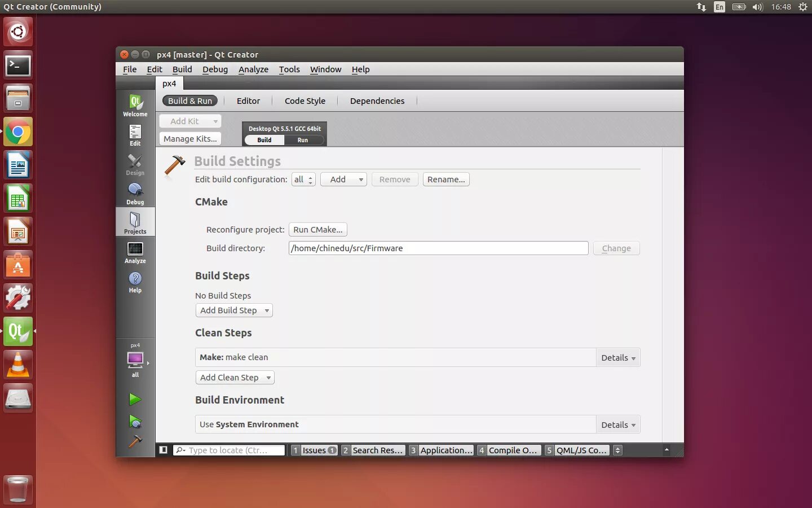Select Build & Run settings tab

pyautogui.click(x=190, y=101)
